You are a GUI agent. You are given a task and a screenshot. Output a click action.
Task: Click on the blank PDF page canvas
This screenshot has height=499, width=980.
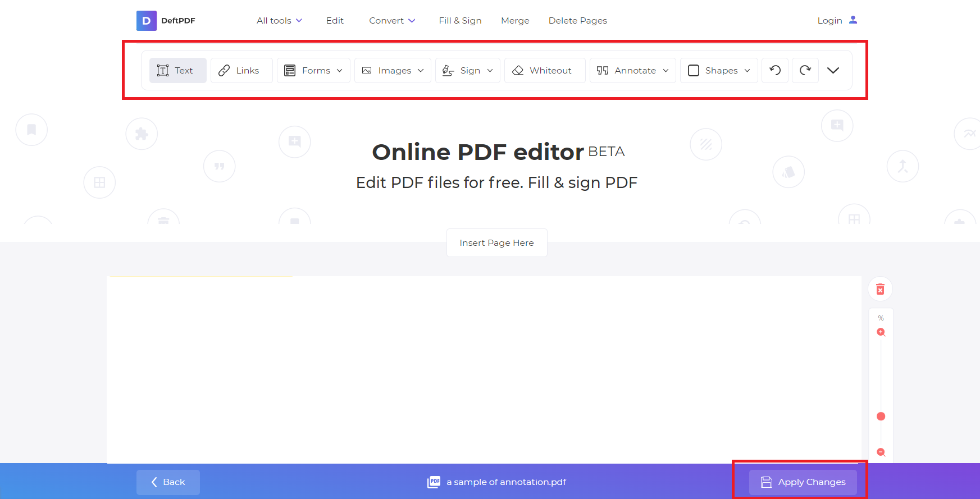pyautogui.click(x=484, y=369)
